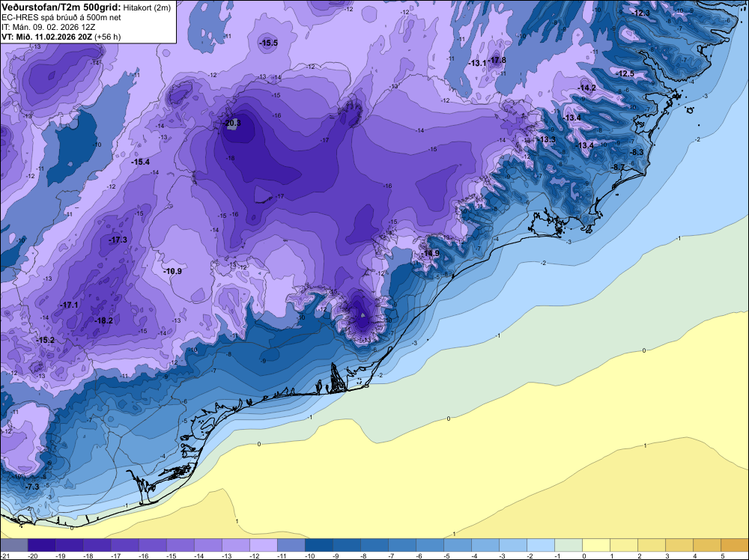Screen dimensions: 749x560
Task: Click the legend scale label 5
Action: (723, 556)
